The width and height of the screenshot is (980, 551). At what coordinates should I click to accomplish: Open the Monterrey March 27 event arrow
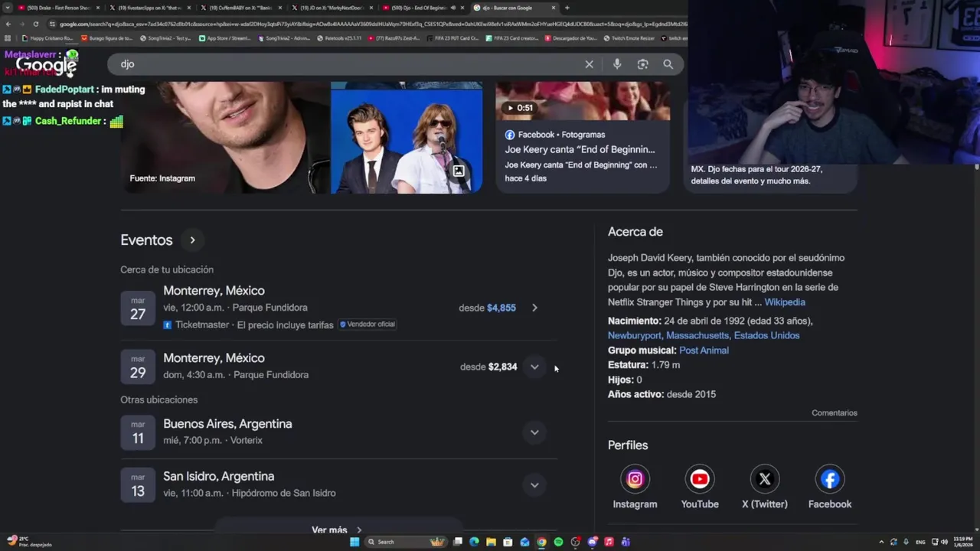pyautogui.click(x=534, y=308)
